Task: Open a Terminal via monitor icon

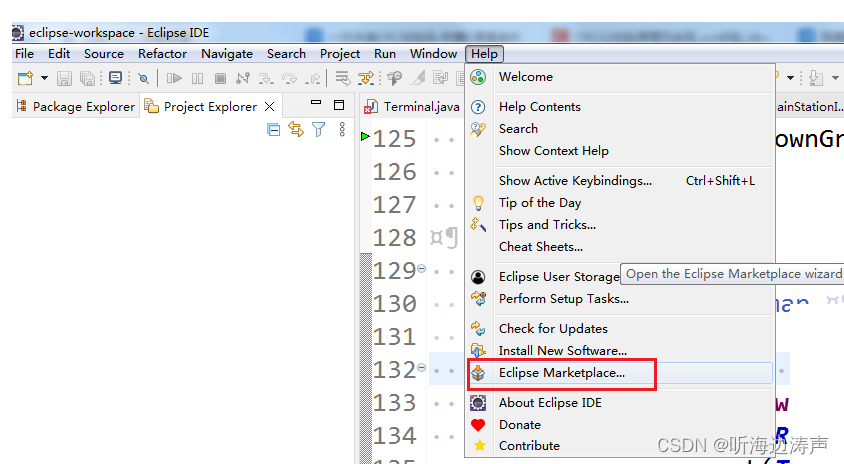Action: click(115, 79)
